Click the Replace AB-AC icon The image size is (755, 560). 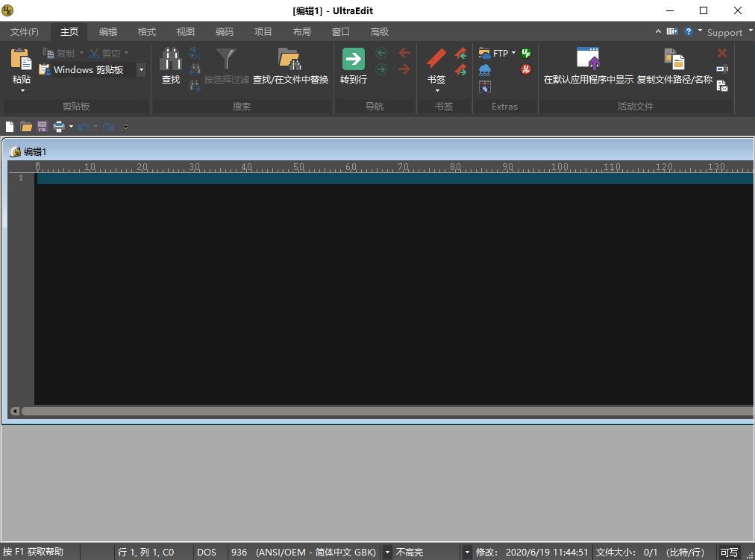pyautogui.click(x=195, y=52)
